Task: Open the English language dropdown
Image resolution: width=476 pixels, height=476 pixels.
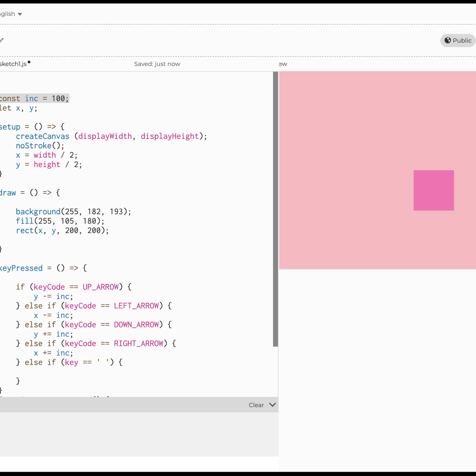Action: (11, 14)
